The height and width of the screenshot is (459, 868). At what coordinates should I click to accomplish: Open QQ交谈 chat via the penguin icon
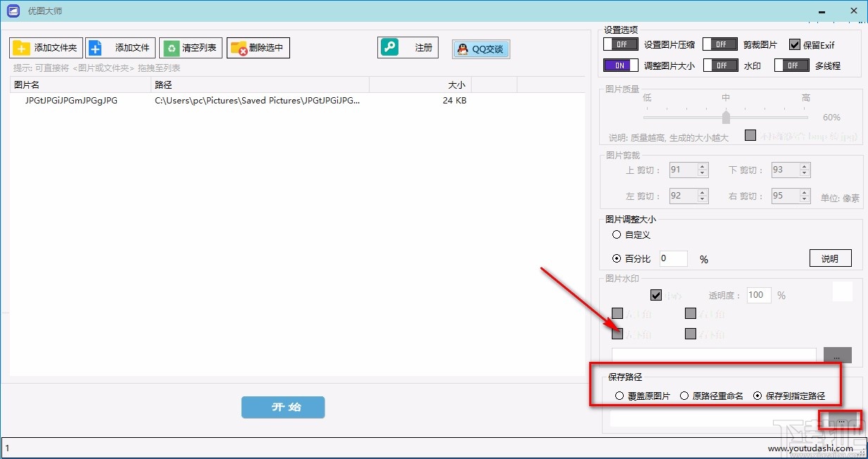click(x=463, y=49)
